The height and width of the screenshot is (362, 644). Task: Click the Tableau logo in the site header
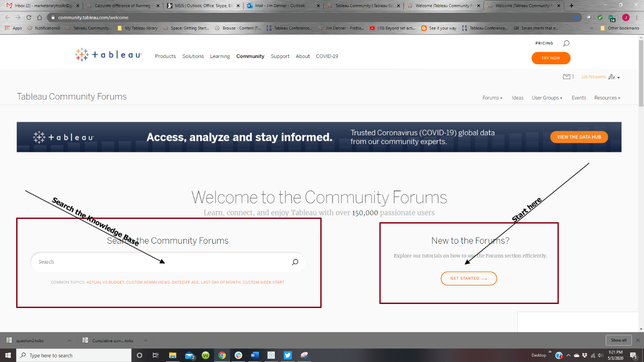[x=107, y=54]
